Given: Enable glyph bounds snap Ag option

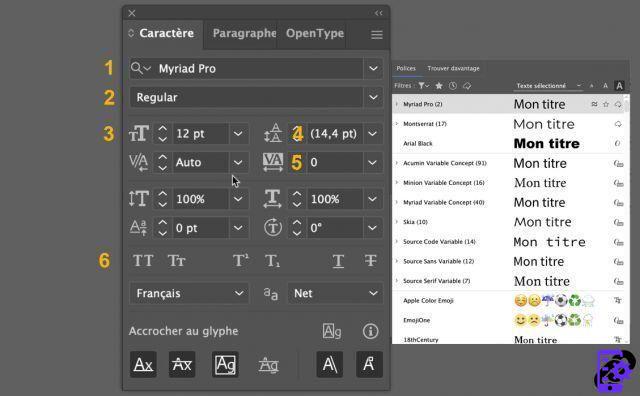Looking at the screenshot, I should (225, 364).
